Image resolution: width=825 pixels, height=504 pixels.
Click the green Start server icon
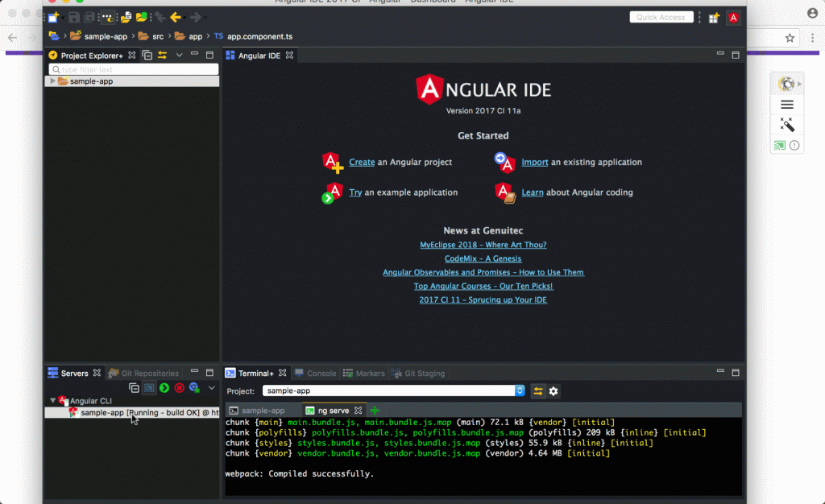pyautogui.click(x=164, y=388)
